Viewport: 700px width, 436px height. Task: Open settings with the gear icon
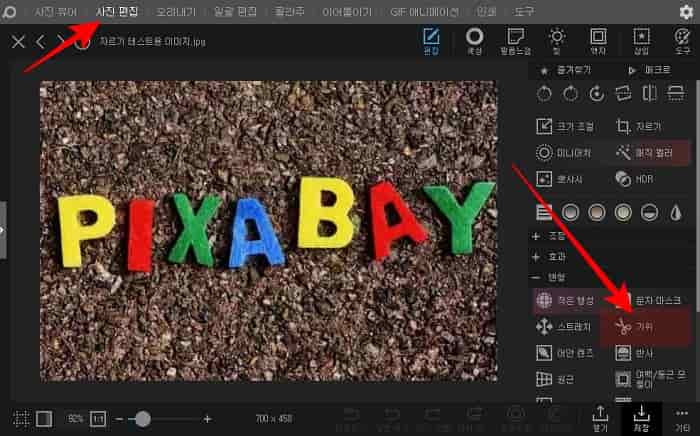click(x=686, y=12)
